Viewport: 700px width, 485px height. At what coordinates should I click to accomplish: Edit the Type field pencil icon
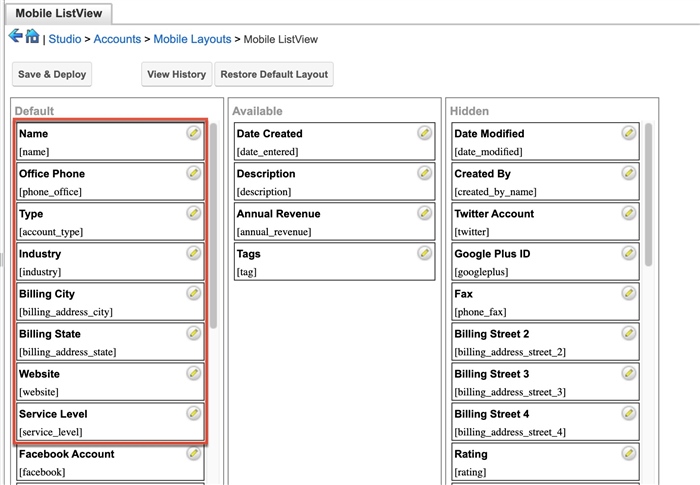pyautogui.click(x=194, y=213)
